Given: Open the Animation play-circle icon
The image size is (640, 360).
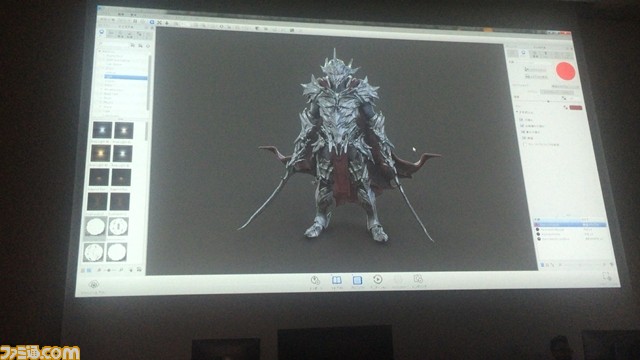Looking at the screenshot, I should [378, 280].
